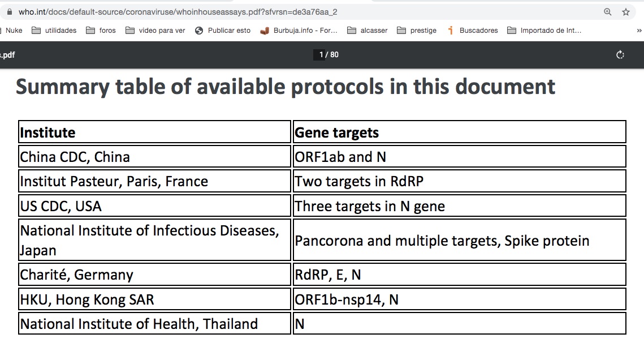The width and height of the screenshot is (644, 351).
Task: Open the Publicar esto bookmark
Action: [223, 31]
